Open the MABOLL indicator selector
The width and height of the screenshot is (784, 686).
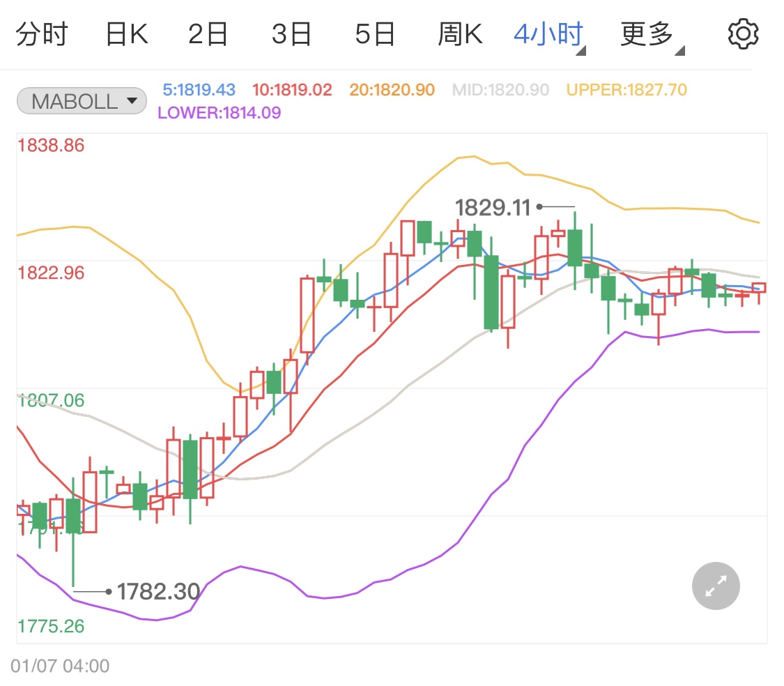(82, 101)
